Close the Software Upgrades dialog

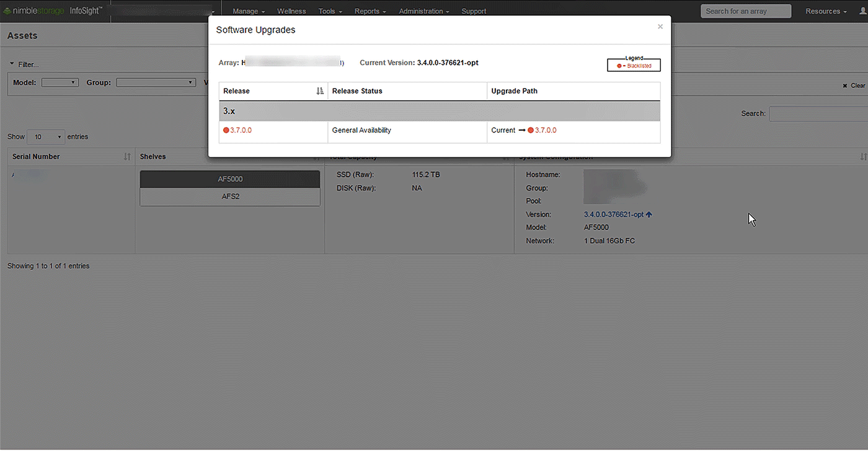coord(660,27)
